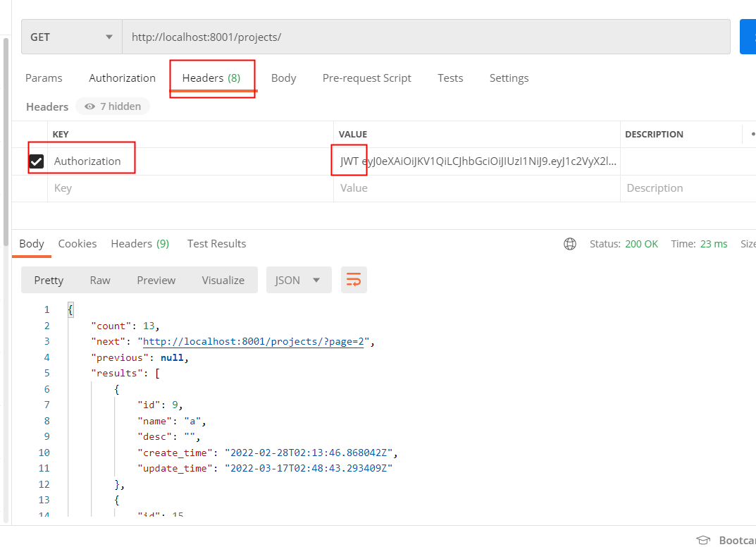Follow the projects page=2 link
Image resolution: width=756 pixels, height=547 pixels.
tap(253, 341)
